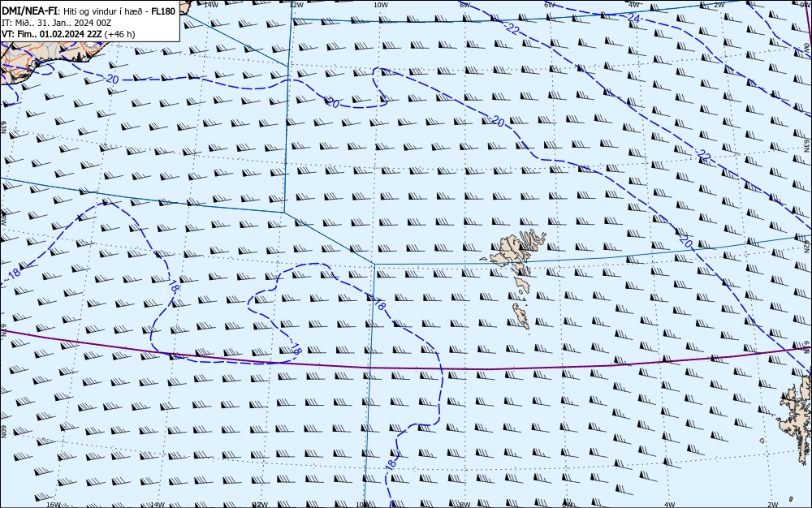Click the '22' contour label near the top 8W label

click(512, 29)
